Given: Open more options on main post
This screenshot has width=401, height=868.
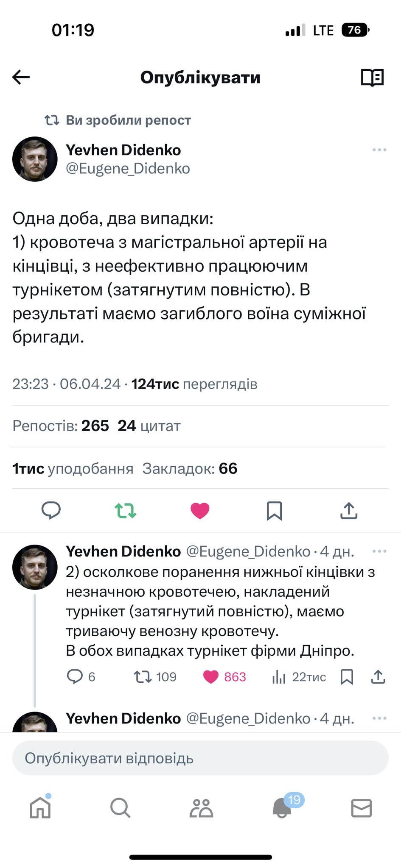Looking at the screenshot, I should coord(379,150).
